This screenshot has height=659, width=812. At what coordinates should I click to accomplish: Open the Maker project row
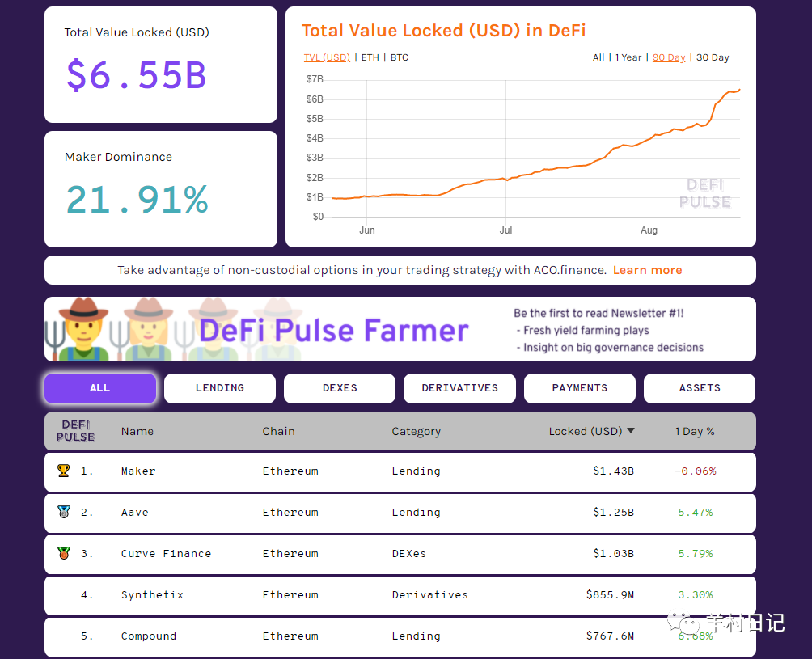coord(400,471)
